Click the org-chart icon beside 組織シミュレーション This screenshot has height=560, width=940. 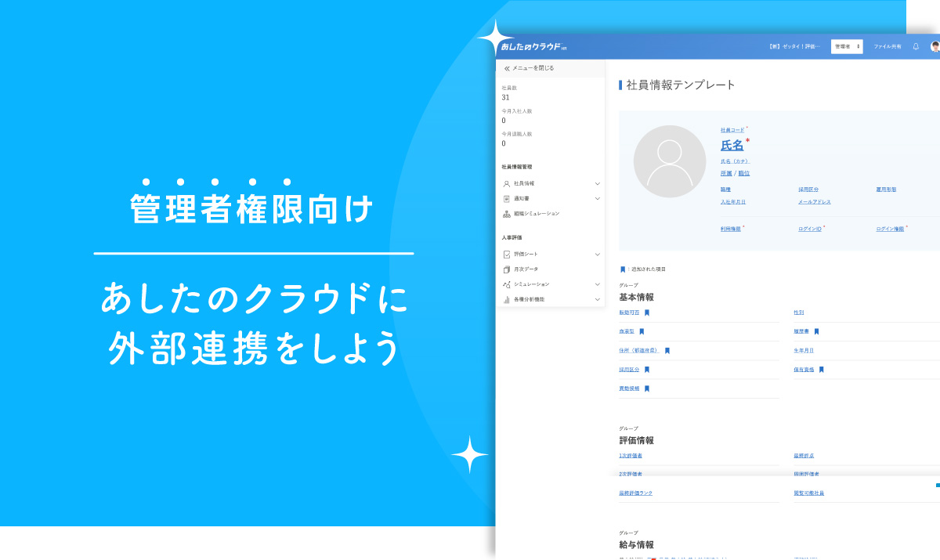click(506, 214)
